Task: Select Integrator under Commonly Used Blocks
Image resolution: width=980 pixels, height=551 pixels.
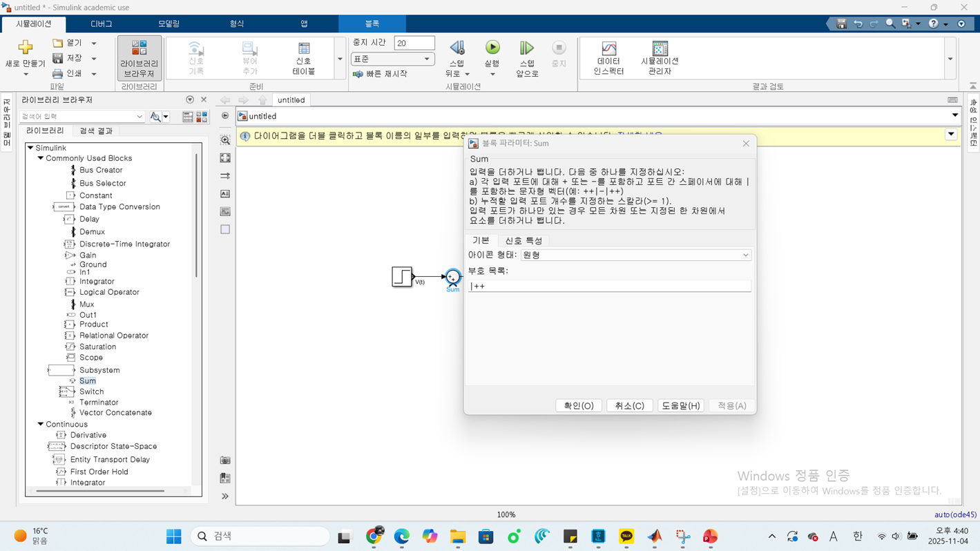Action: (97, 282)
